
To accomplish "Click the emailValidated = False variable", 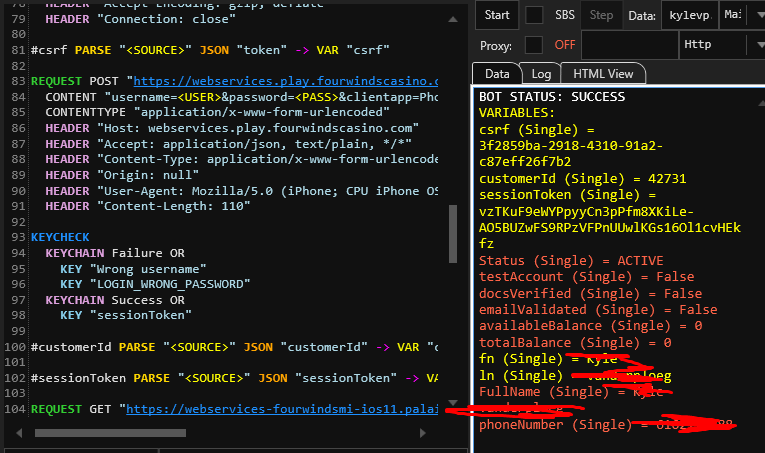I will click(x=598, y=309).
